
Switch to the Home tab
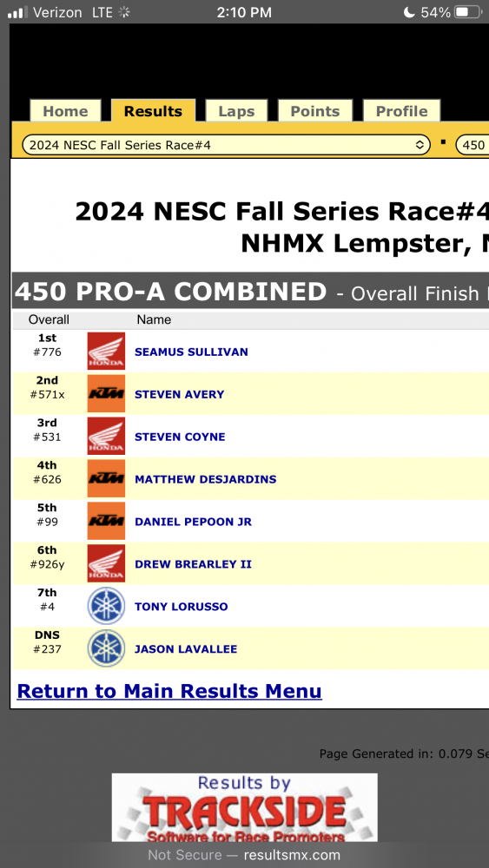(65, 111)
